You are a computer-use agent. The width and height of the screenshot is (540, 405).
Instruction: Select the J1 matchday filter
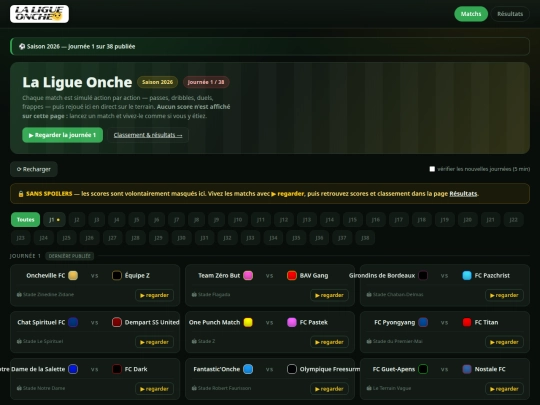tap(54, 220)
